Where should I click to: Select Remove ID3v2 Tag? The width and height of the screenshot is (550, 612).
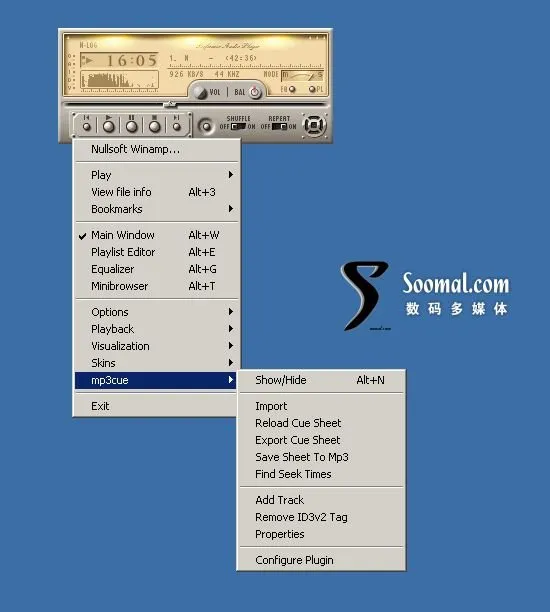321,517
